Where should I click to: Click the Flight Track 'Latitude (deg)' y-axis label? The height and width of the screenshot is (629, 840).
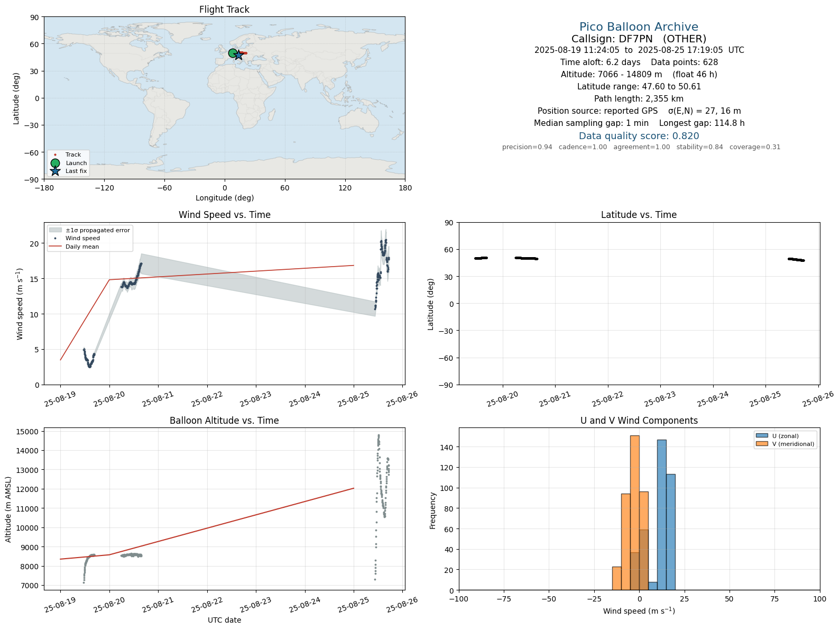[16, 98]
